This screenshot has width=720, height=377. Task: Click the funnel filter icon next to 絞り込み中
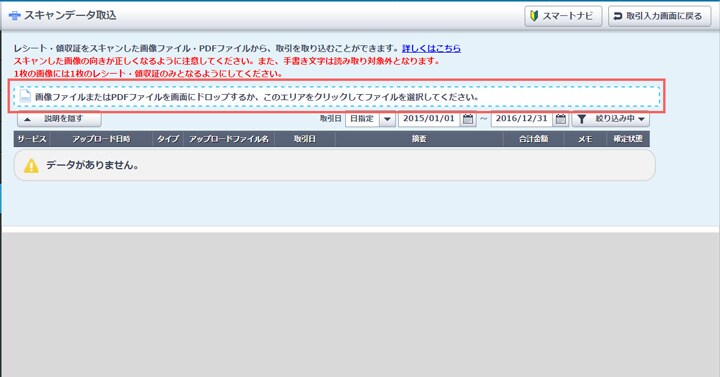(x=582, y=119)
